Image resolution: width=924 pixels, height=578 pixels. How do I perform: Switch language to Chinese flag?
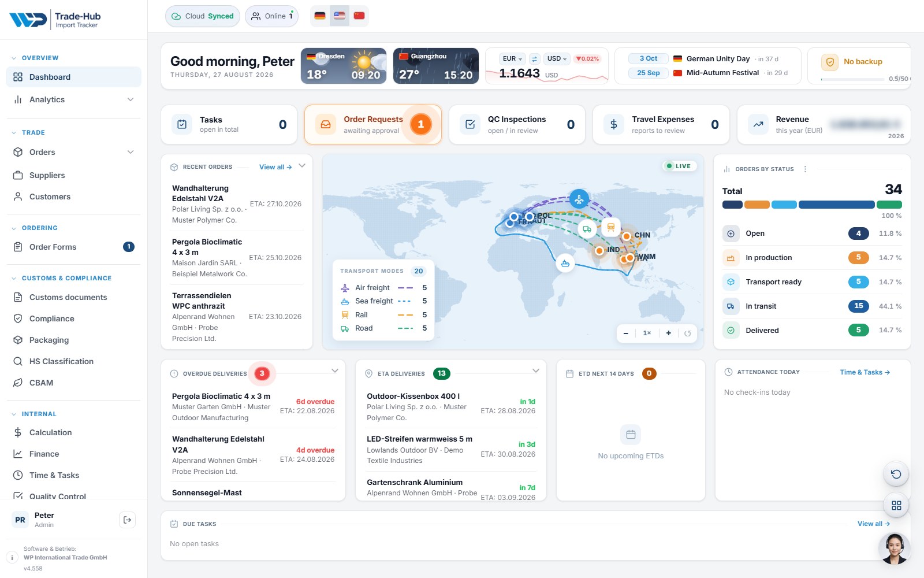point(359,16)
